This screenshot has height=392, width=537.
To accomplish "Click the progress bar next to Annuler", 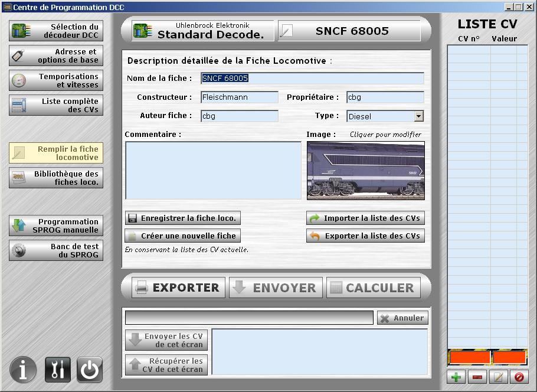I will pos(249,318).
